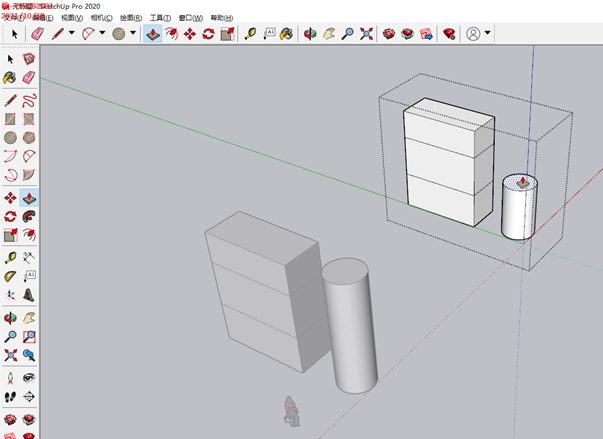
Task: Open the Extension Manager in top toolbar
Action: pos(448,34)
